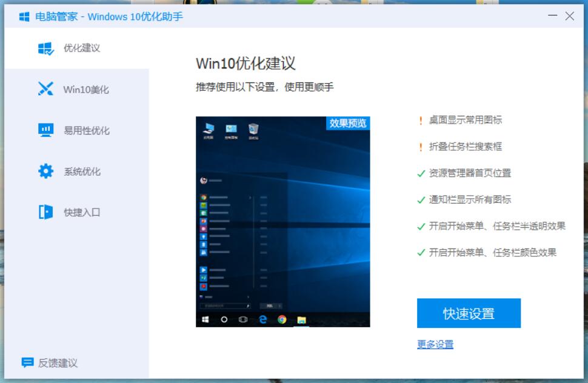Click the Win10美化 brush icon

coord(45,89)
